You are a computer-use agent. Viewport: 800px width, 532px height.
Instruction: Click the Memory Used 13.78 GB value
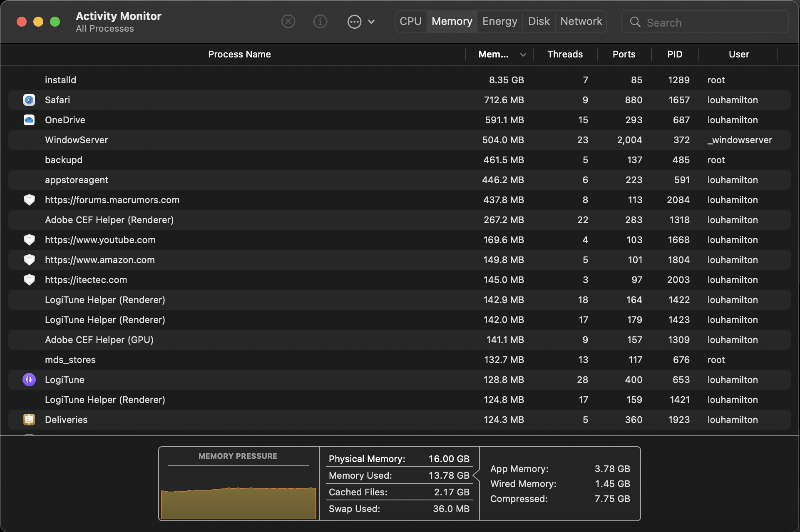[x=449, y=475]
